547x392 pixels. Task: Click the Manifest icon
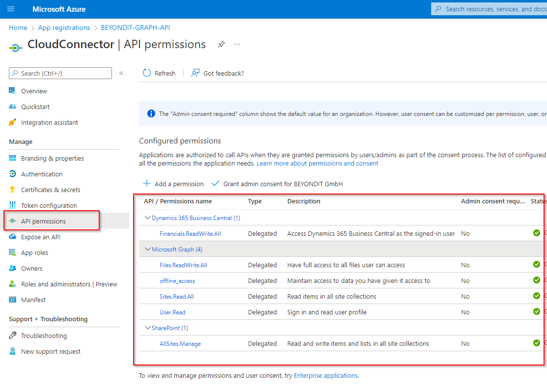point(12,300)
